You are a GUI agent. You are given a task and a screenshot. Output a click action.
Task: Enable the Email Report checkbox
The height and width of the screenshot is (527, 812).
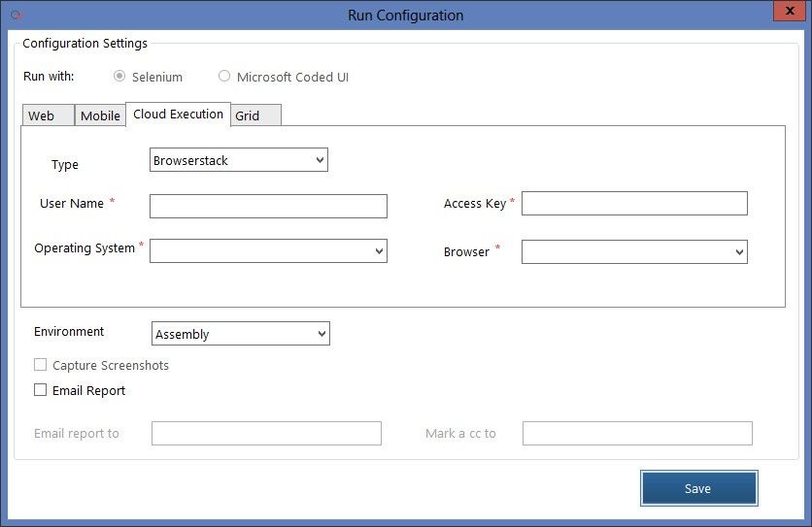(41, 390)
